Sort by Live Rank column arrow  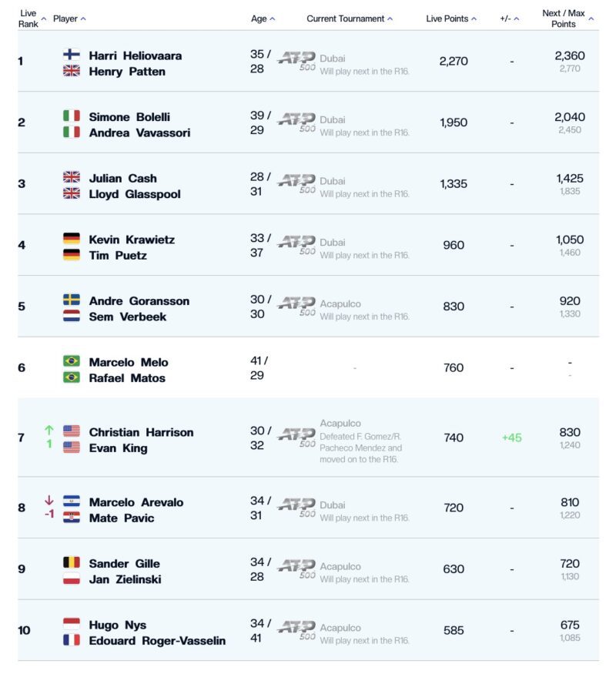pyautogui.click(x=43, y=19)
